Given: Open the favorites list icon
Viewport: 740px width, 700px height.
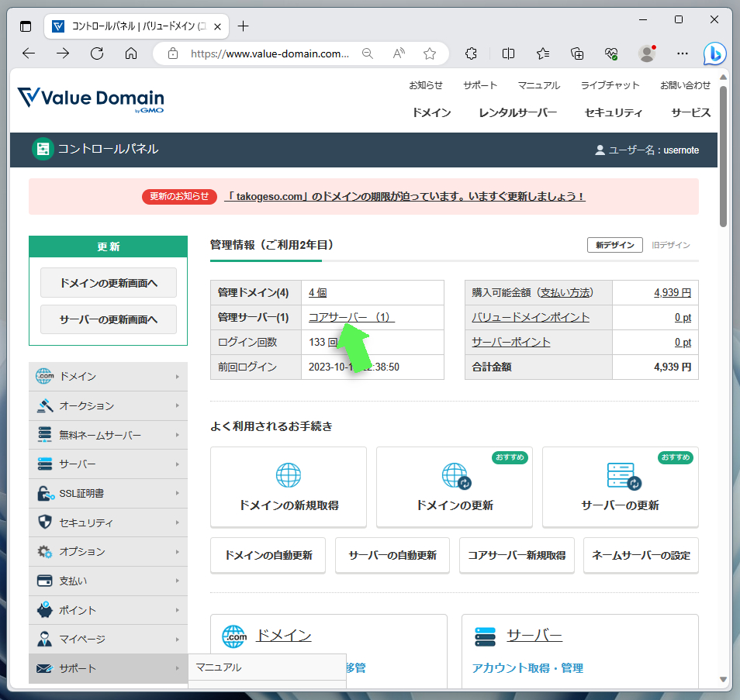Looking at the screenshot, I should pos(543,53).
